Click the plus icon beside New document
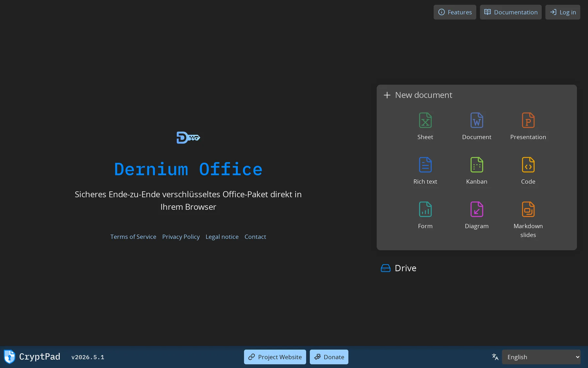 (387, 95)
